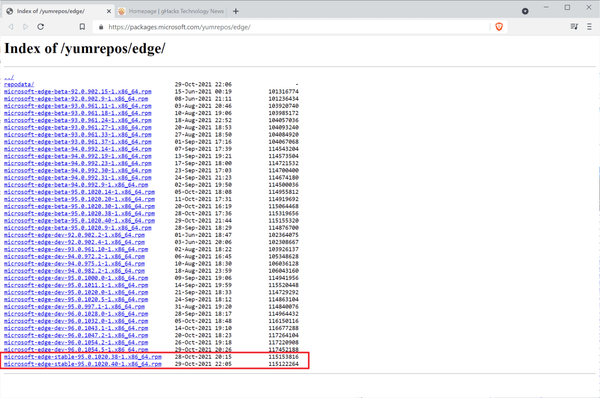Viewport: 600px width, 398px height.
Task: Open microsoft-edge-dev-92.0.902.2-1 rpm link
Action: pos(75,235)
